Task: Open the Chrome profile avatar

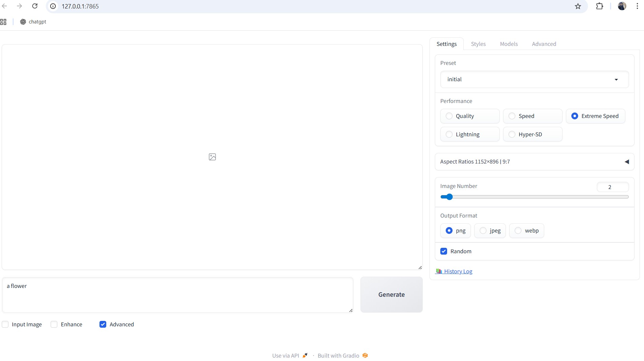Action: tap(622, 6)
